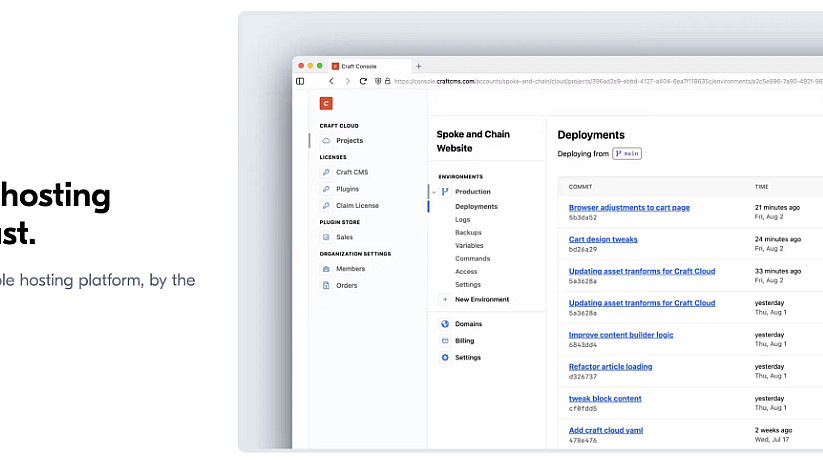
Task: Toggle the browser sidebar panel icon
Action: [300, 81]
